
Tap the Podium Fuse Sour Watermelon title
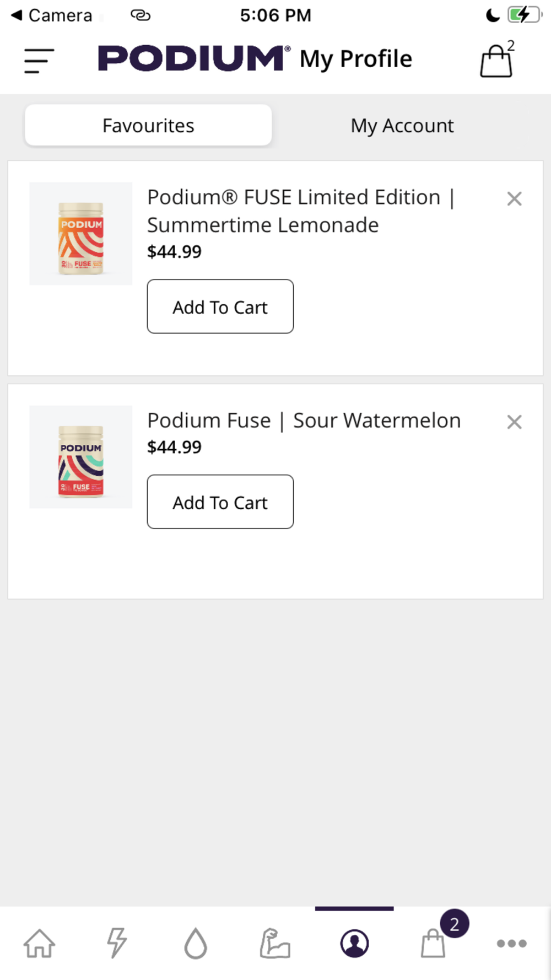point(304,421)
